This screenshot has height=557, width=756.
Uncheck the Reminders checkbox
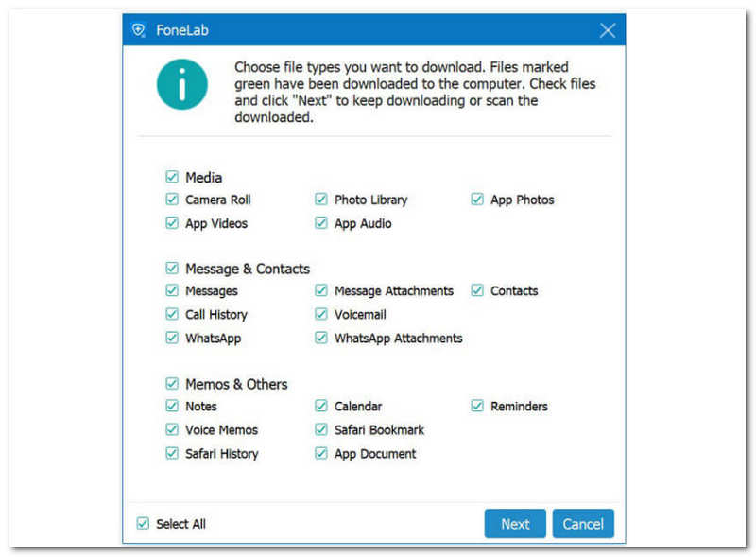[x=477, y=407]
